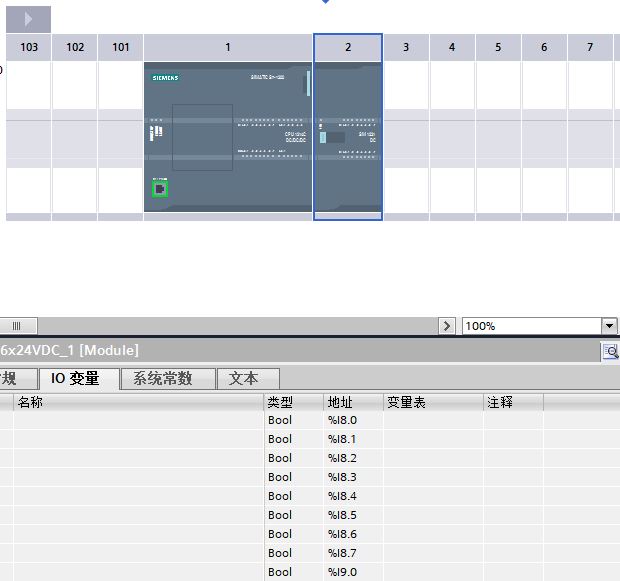The image size is (620, 581).
Task: Click the name cell for address %I8.0
Action: pos(138,421)
